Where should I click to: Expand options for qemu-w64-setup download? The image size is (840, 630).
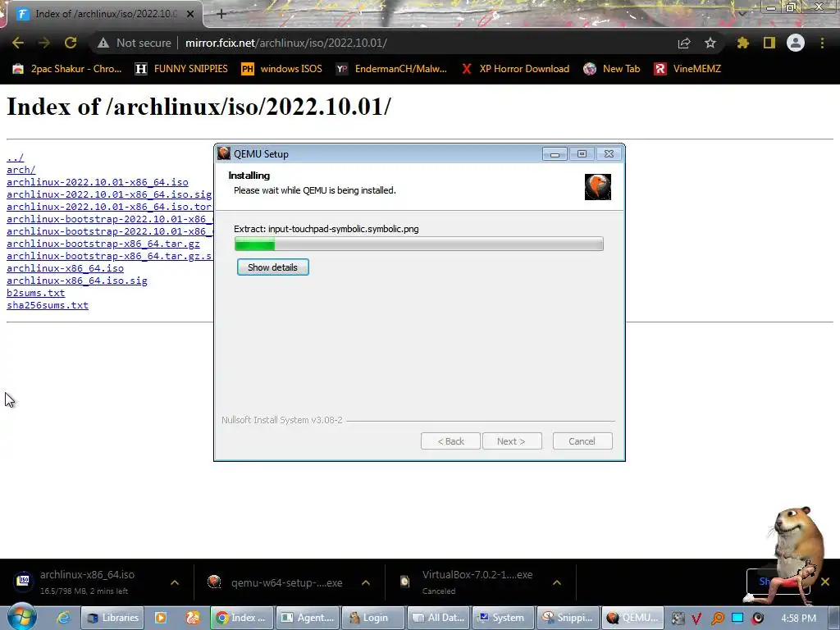click(x=366, y=582)
